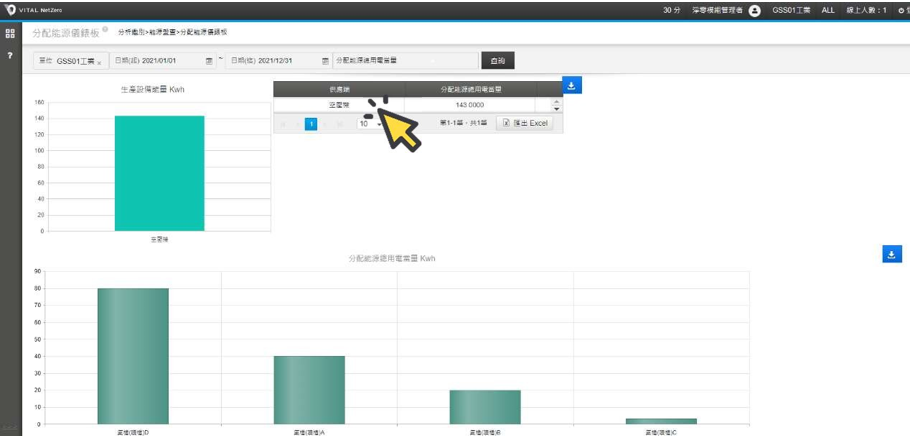910x436 pixels.
Task: Open the page size dropdown showing 10
Action: point(369,124)
